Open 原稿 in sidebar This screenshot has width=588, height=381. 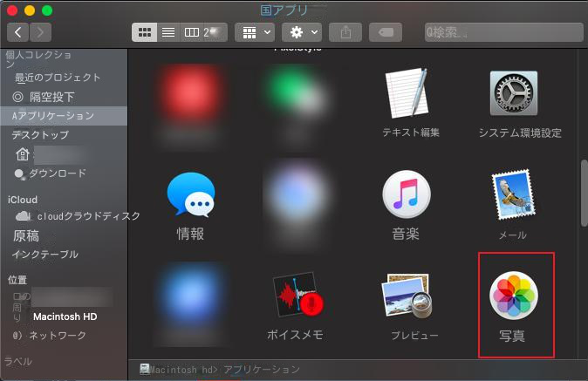pos(26,235)
